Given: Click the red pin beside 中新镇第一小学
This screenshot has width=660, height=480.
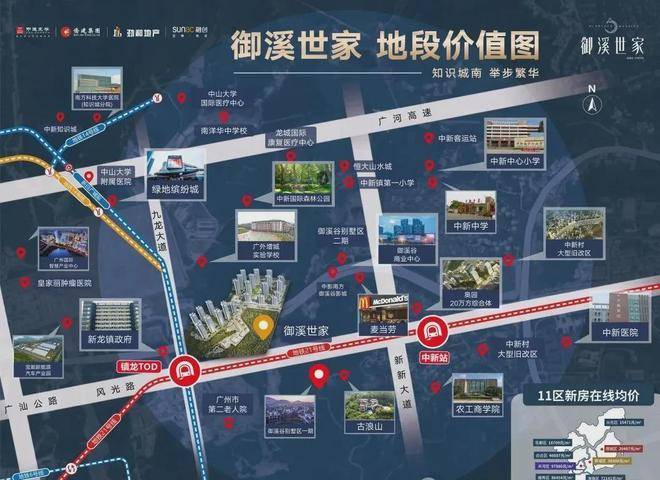Looking at the screenshot, I should 349,183.
